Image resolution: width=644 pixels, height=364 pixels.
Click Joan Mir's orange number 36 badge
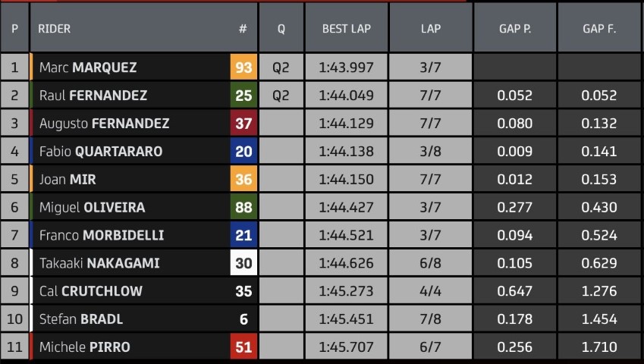[x=243, y=179]
